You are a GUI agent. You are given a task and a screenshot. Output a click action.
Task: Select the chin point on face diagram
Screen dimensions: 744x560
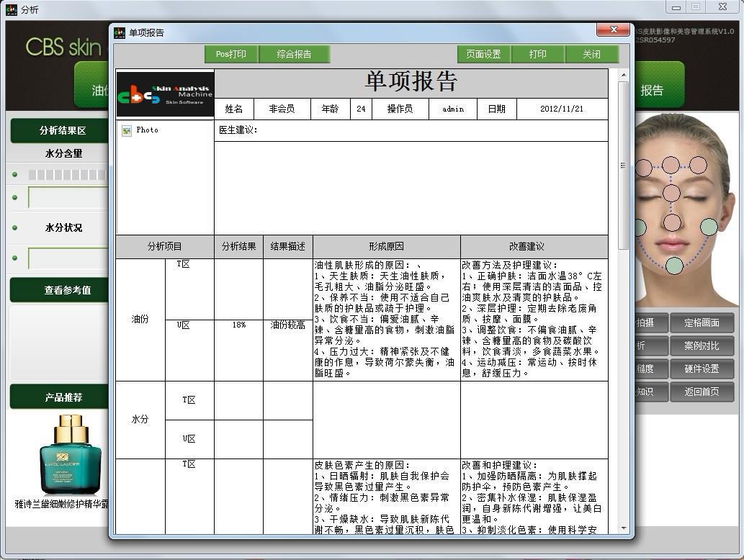[x=674, y=266]
